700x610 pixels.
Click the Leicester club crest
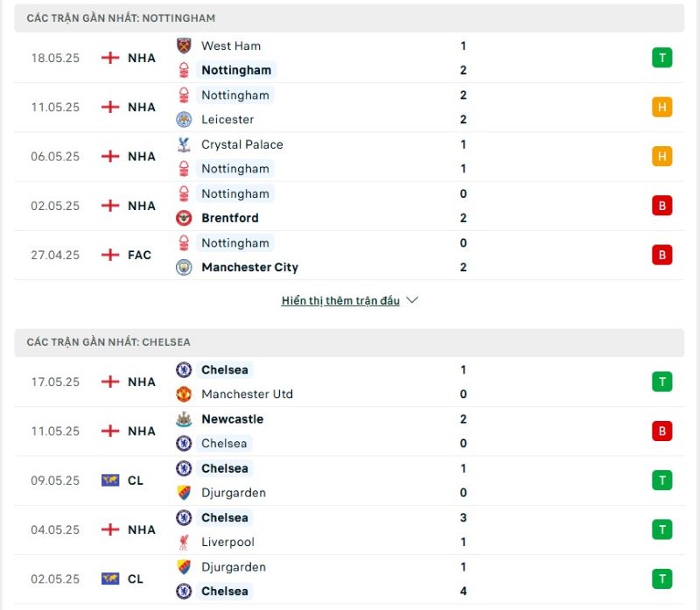(x=184, y=119)
